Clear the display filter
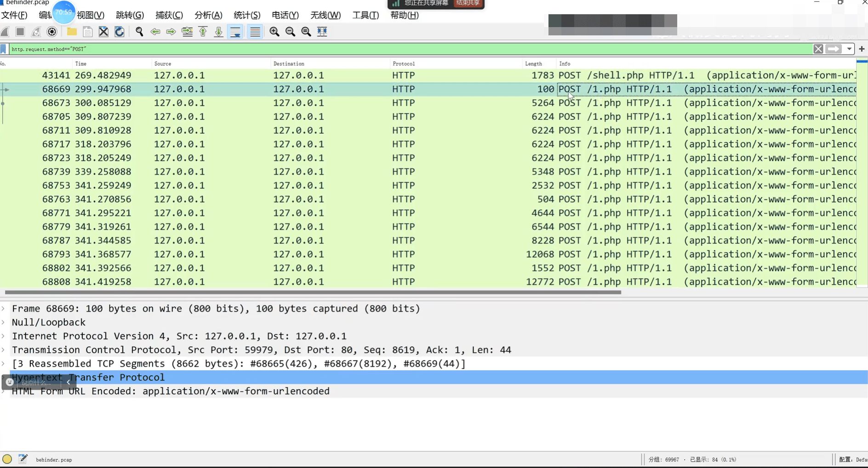The height and width of the screenshot is (468, 868). point(818,49)
